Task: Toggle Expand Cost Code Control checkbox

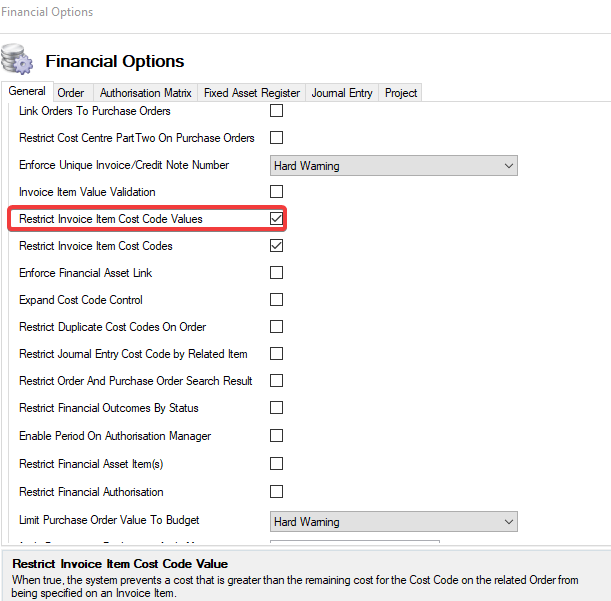Action: click(x=277, y=300)
